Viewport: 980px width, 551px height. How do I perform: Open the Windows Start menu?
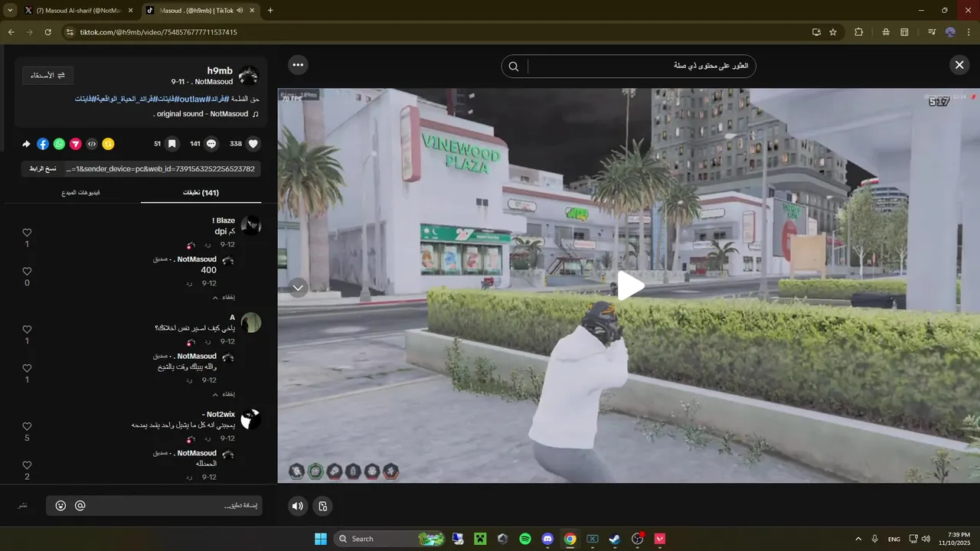[x=321, y=539]
